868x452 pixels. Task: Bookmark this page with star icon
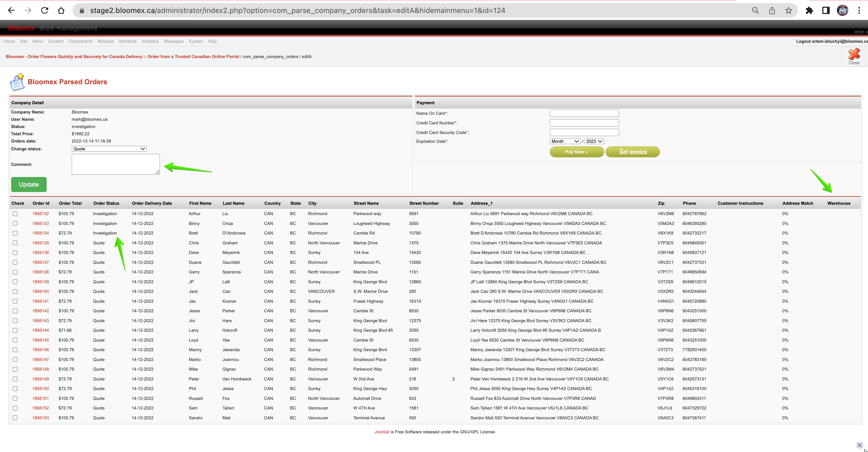(x=788, y=10)
